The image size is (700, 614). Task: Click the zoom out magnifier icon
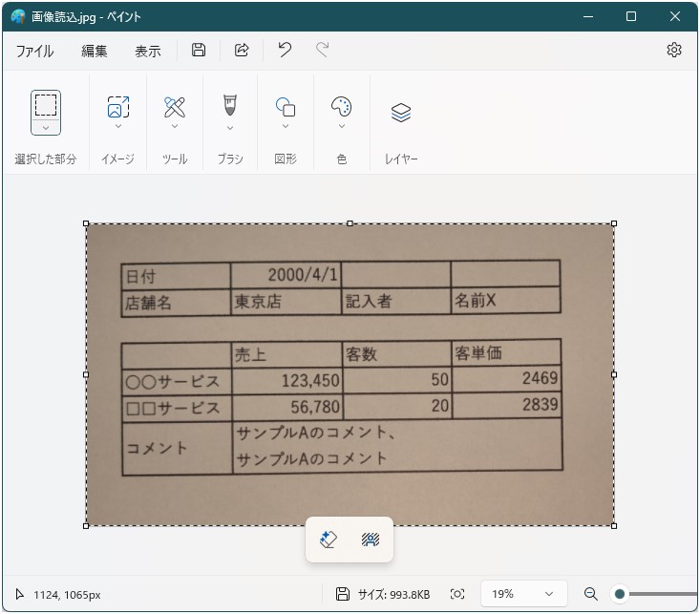pos(590,594)
